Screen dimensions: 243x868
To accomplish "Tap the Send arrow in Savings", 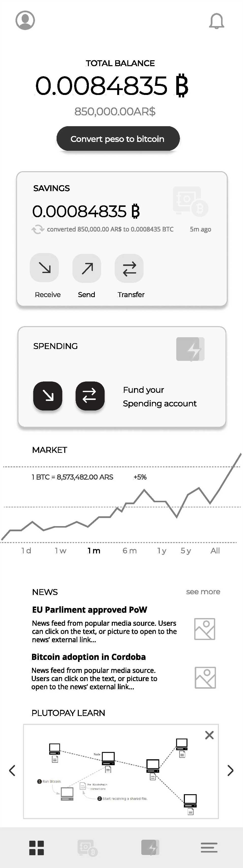I will click(x=87, y=268).
